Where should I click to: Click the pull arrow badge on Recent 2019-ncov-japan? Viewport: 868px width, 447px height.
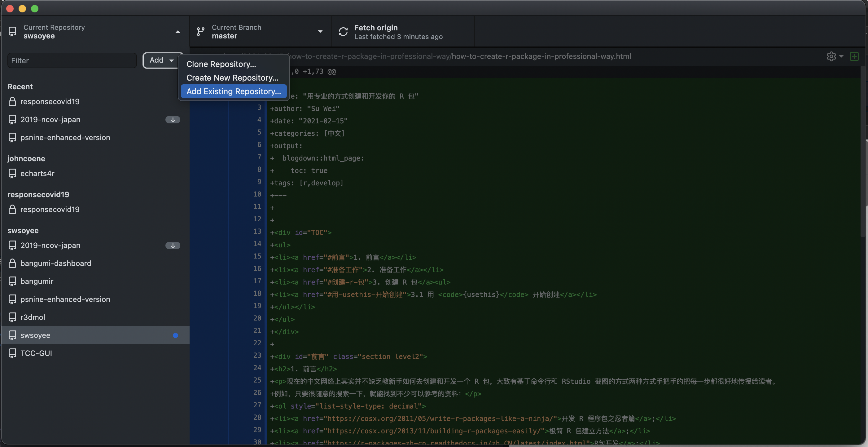[173, 120]
